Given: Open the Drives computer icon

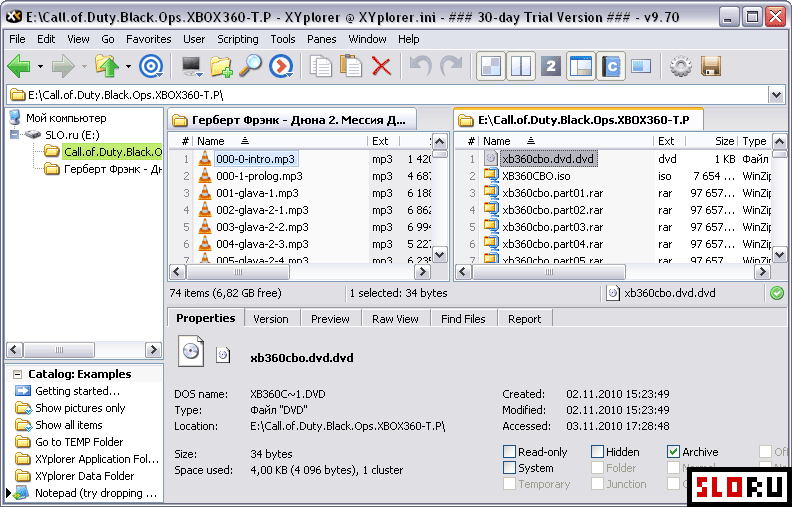Looking at the screenshot, I should [x=192, y=66].
